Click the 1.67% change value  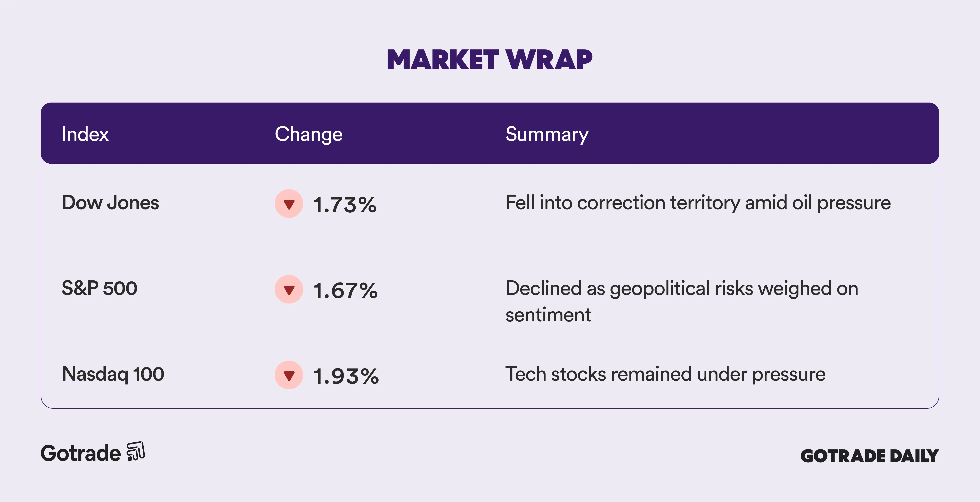click(345, 291)
